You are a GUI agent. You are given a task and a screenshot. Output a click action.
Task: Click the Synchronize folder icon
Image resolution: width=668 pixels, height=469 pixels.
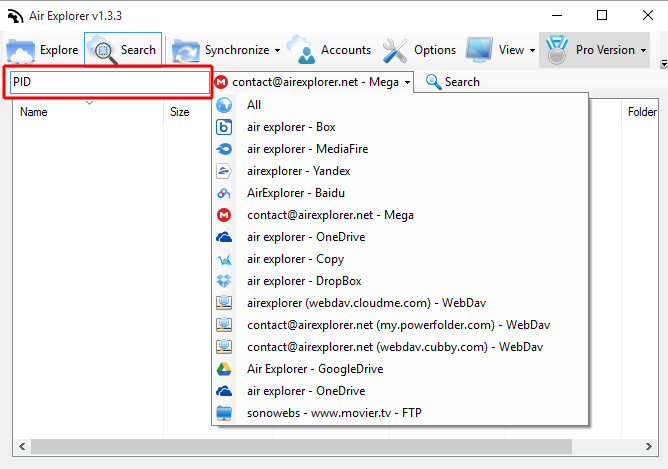[186, 51]
